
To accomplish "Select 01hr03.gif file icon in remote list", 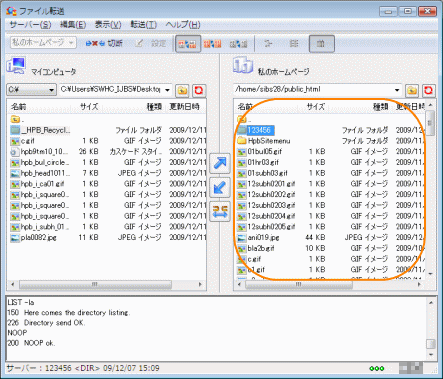I will 242,163.
